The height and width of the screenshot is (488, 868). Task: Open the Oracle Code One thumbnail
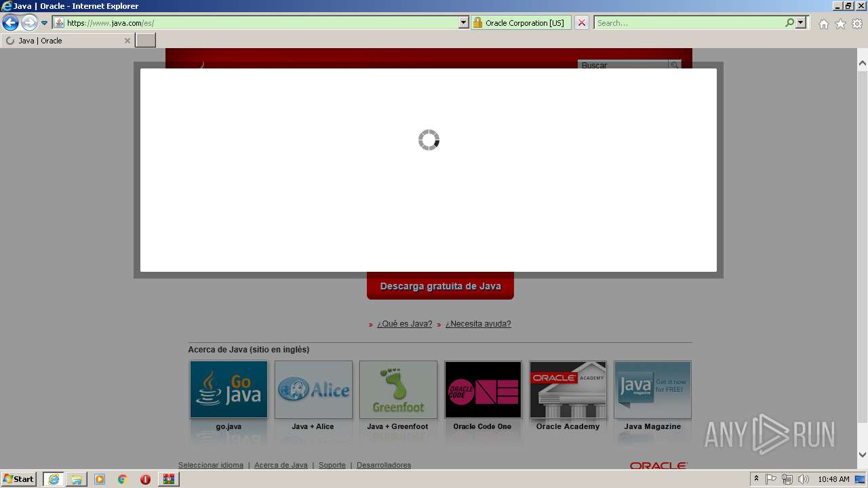click(x=483, y=390)
